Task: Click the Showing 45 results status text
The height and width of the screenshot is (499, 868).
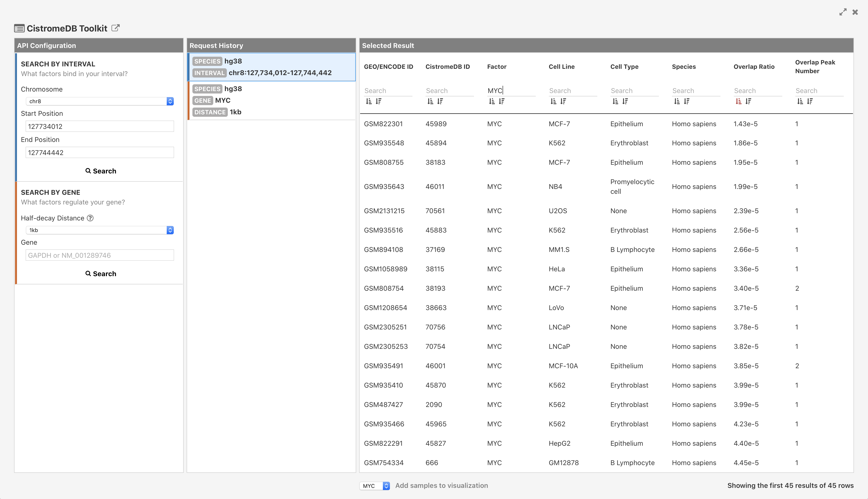Action: [x=790, y=486]
